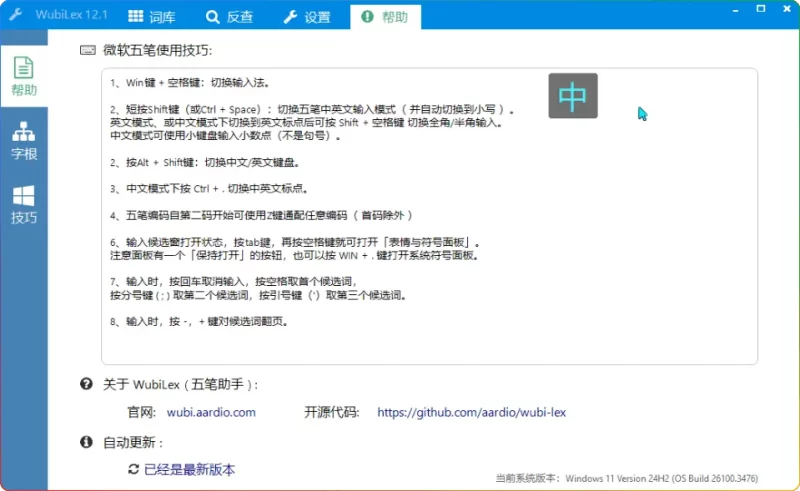Screen dimensions: 800x491
Task: Click the question mark icon beside 关于 WubiLex
Action: pos(86,383)
